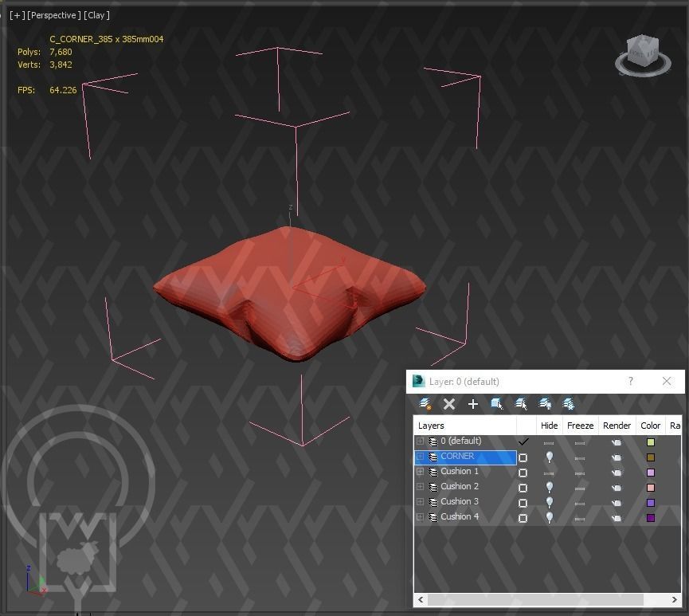Click layer stack icon of CORNER row
This screenshot has height=616, width=689.
433,457
